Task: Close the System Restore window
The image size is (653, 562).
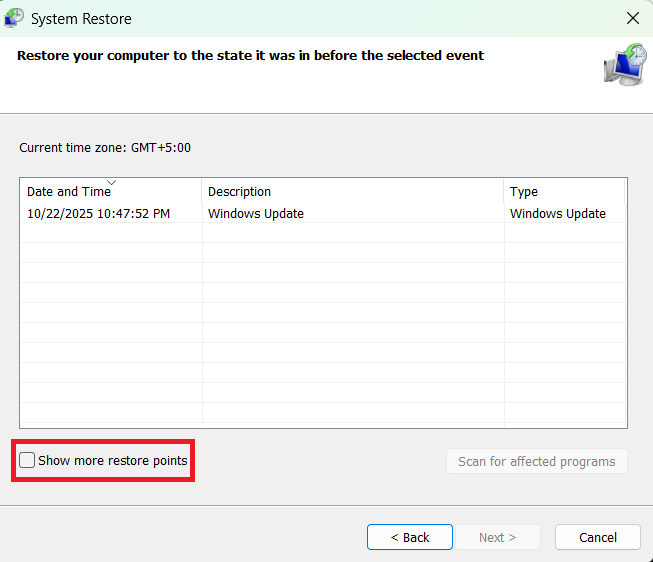Action: click(x=631, y=19)
